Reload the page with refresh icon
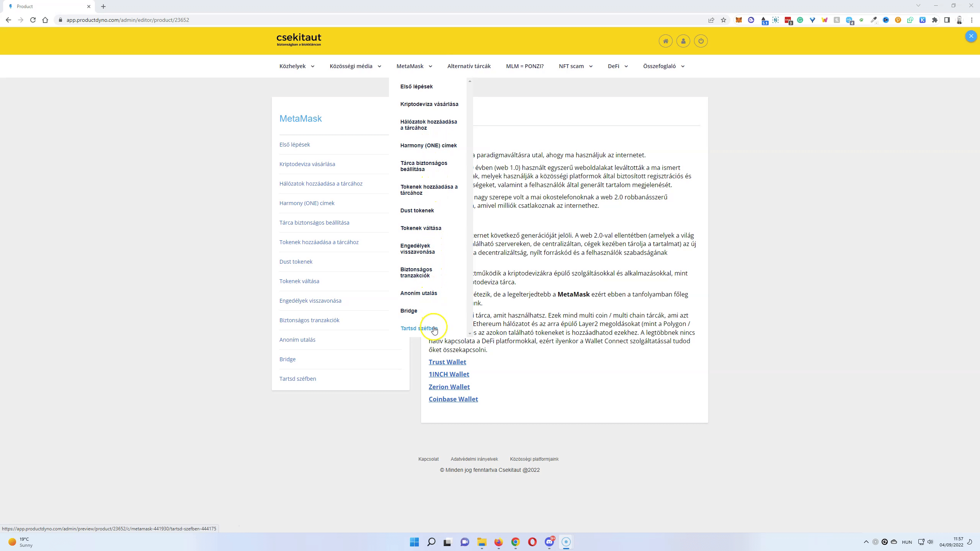980x551 pixels. (x=33, y=20)
